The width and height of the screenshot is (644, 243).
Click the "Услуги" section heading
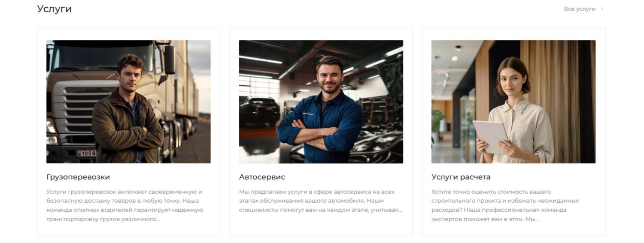click(x=54, y=9)
